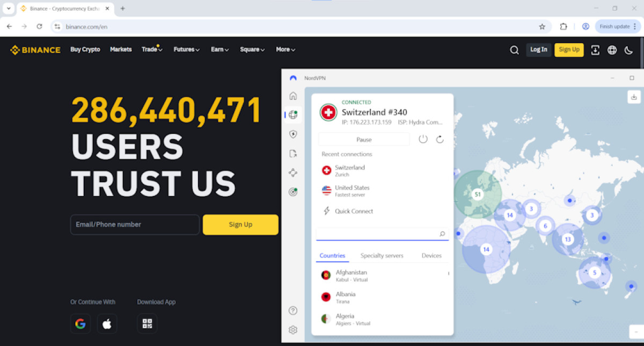Viewport: 644px width, 346px height.
Task: Select NordVPN globe VPN sidebar icon
Action: 293,114
